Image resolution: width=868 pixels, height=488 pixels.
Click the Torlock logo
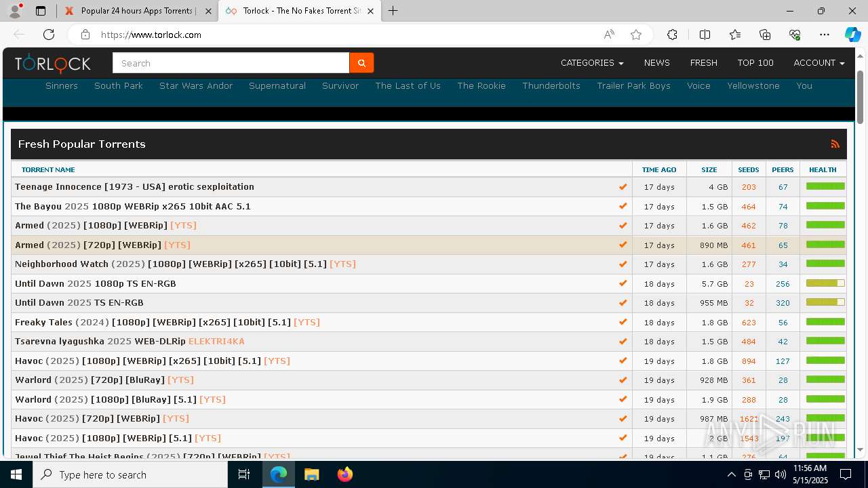tap(53, 64)
